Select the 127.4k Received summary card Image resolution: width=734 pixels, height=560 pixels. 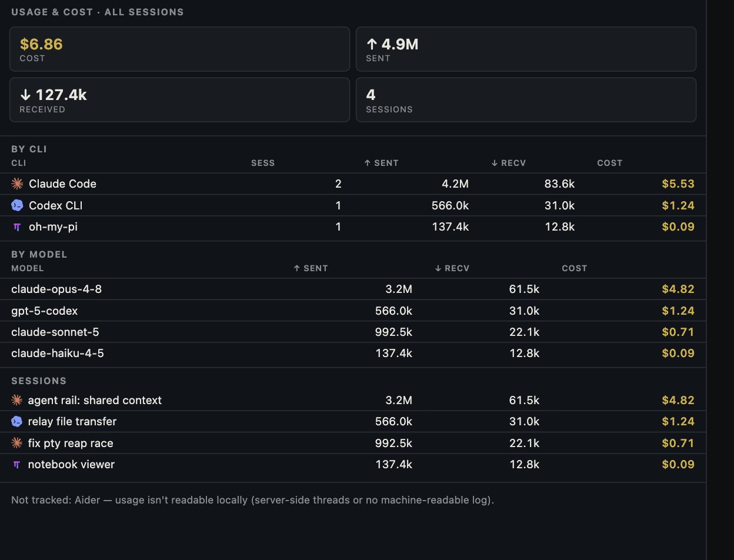[179, 100]
